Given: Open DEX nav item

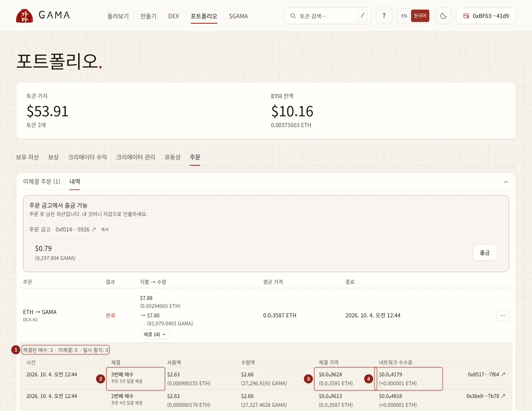Looking at the screenshot, I should coord(173,16).
